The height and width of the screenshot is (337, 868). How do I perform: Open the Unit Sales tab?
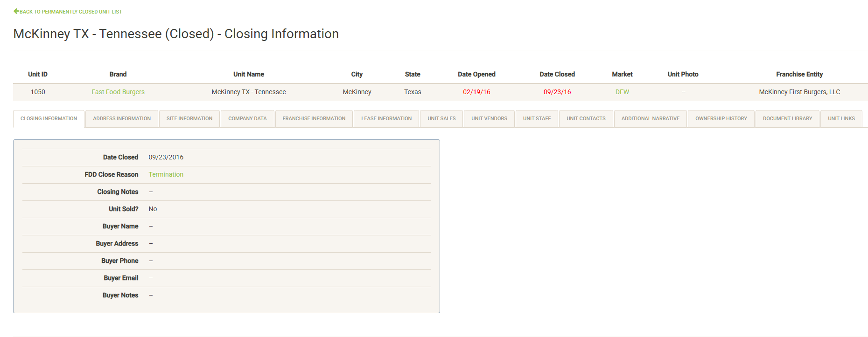[441, 118]
